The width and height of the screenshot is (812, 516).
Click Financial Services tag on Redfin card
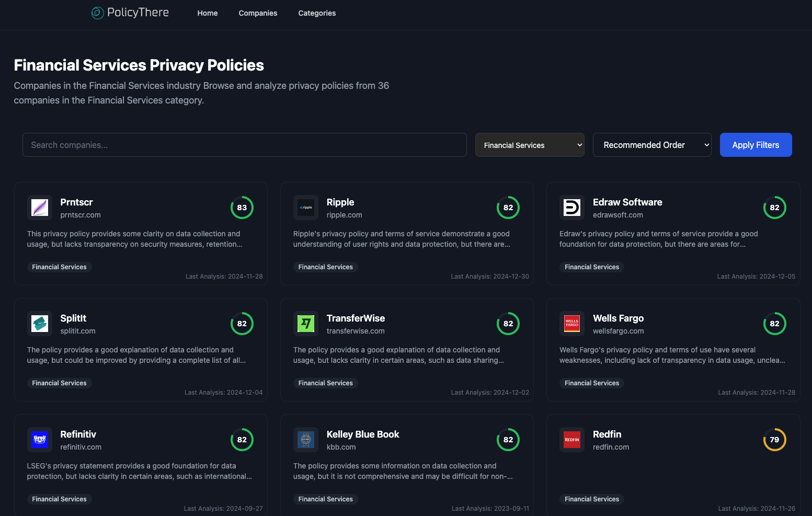[x=592, y=499]
